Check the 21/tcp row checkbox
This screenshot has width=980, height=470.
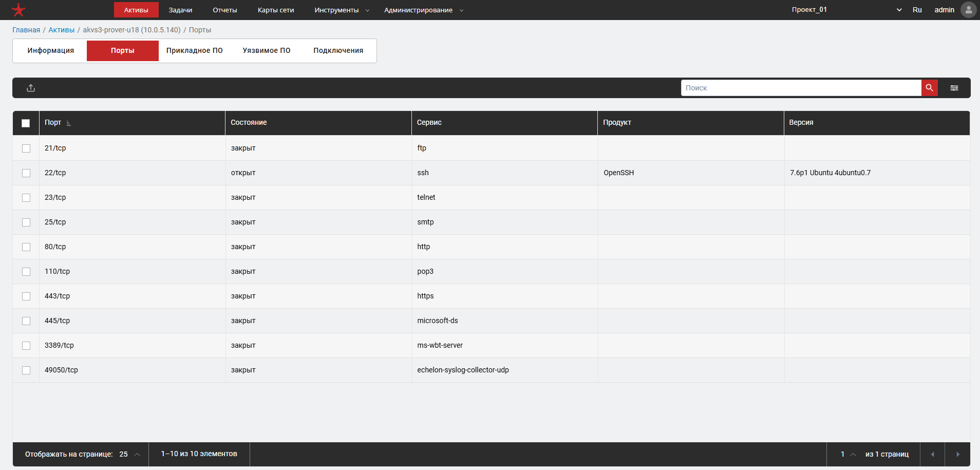(26, 148)
